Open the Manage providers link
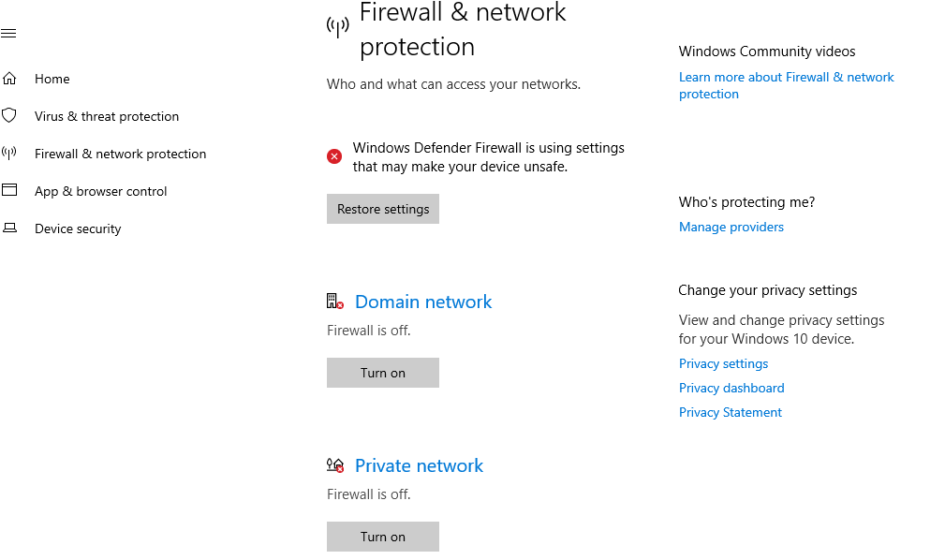The image size is (945, 560). click(731, 227)
